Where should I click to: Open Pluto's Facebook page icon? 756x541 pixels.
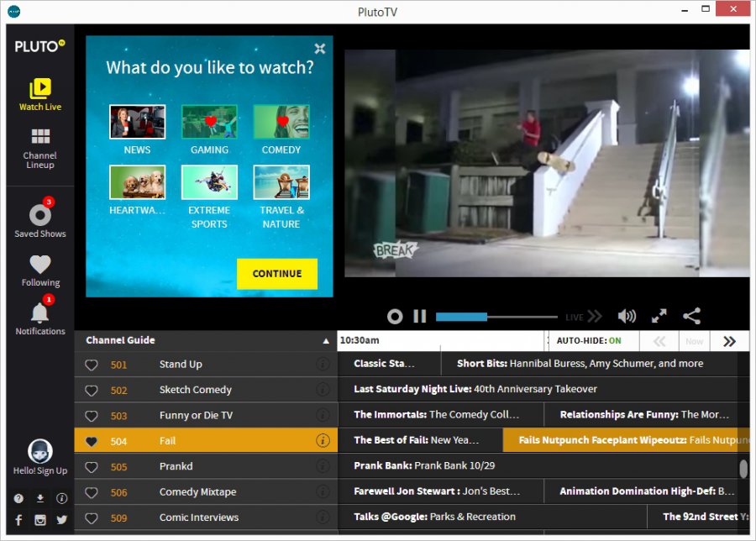tap(18, 520)
